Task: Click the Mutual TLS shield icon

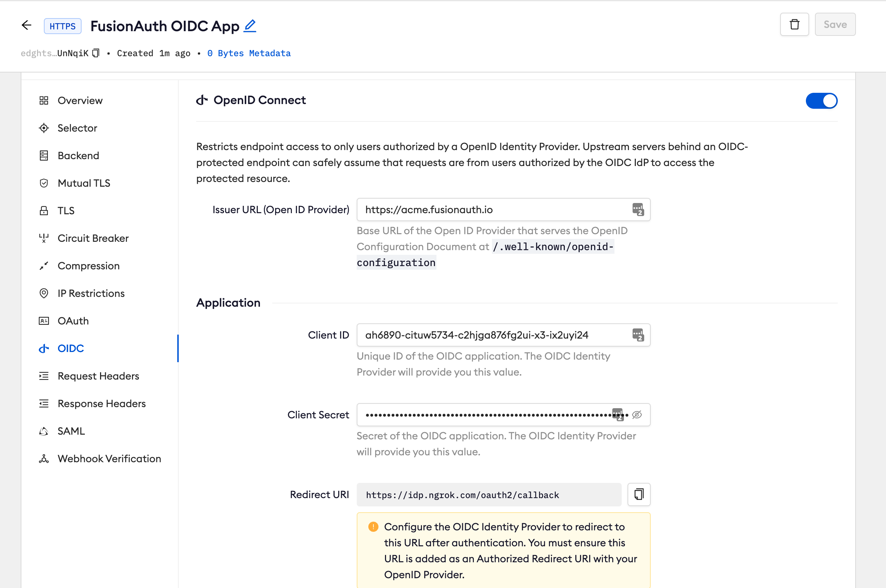Action: point(44,183)
